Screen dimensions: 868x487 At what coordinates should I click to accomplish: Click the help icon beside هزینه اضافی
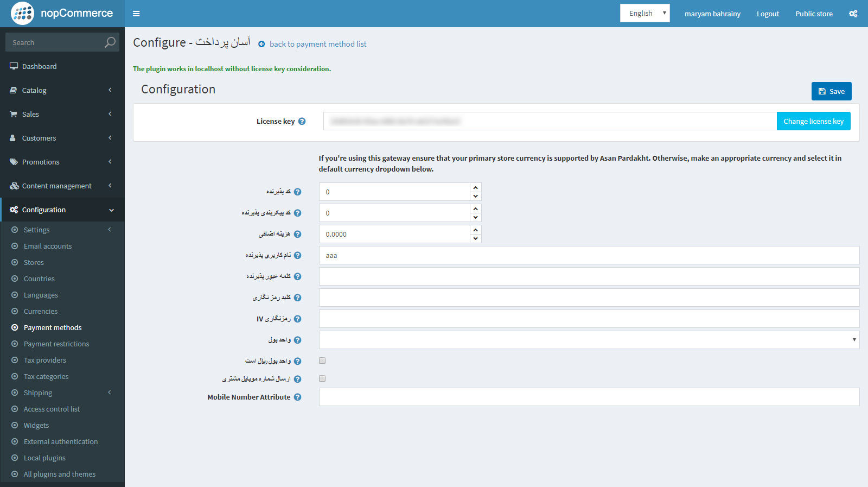(297, 234)
